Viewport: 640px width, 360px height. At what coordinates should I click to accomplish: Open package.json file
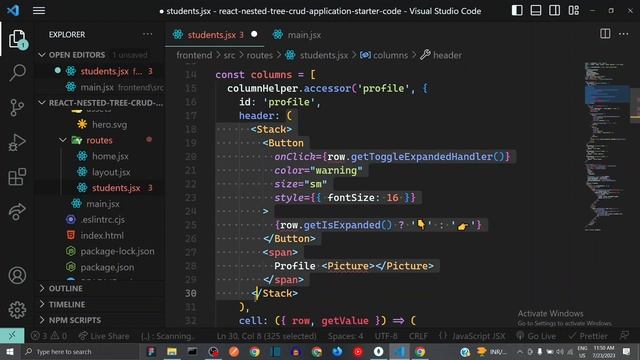pos(101,267)
